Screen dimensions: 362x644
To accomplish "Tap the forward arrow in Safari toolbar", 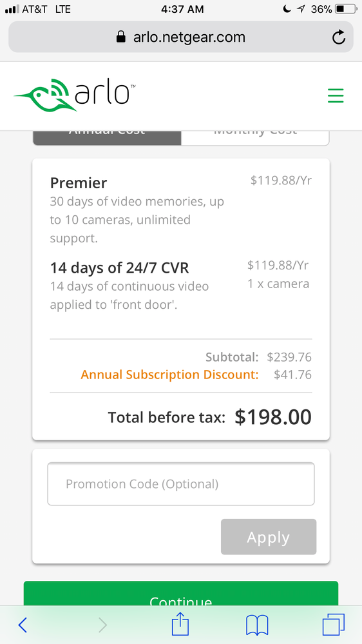I will click(102, 625).
